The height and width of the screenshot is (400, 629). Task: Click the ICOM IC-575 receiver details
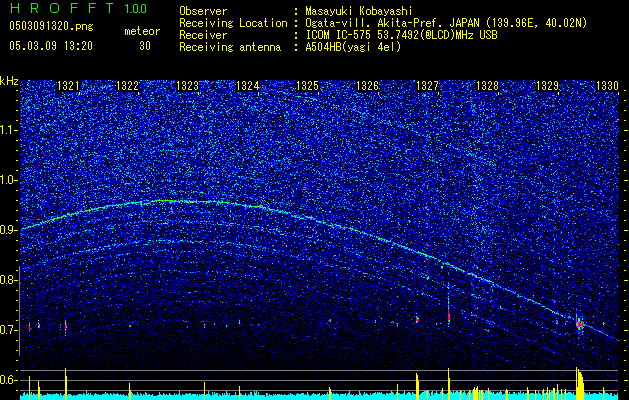401,35
